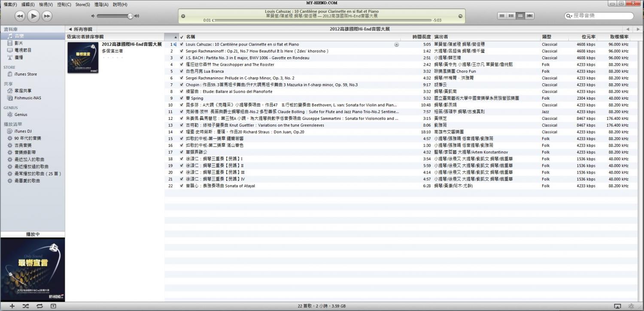Click the maximum volume speaker icon
The height and width of the screenshot is (311, 644).
[137, 16]
